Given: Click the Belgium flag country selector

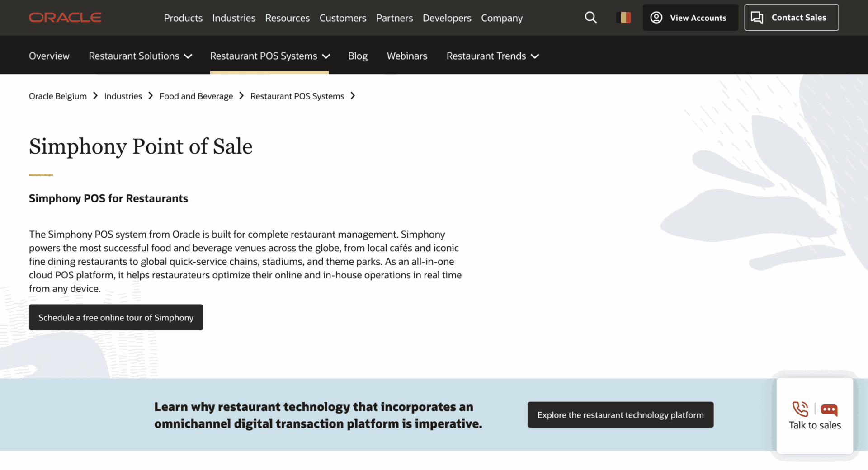Looking at the screenshot, I should pyautogui.click(x=623, y=18).
